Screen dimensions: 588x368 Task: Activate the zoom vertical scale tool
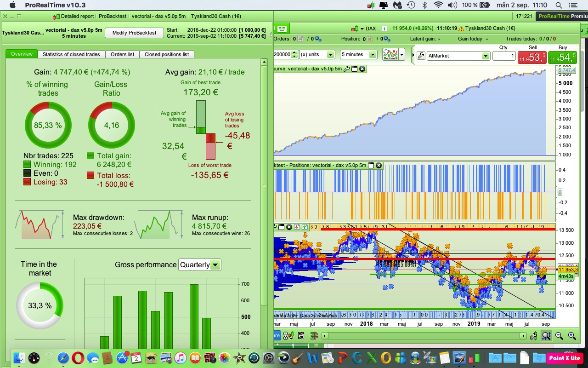(546, 336)
